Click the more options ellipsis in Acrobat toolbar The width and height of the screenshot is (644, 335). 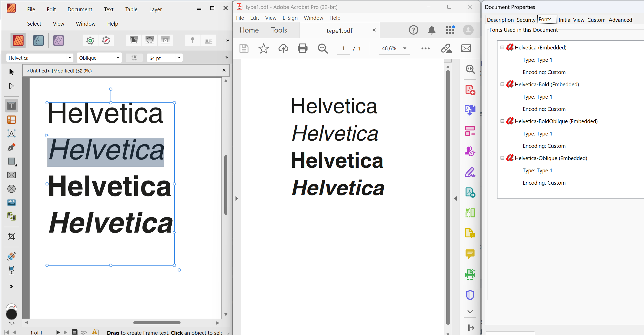tap(425, 48)
